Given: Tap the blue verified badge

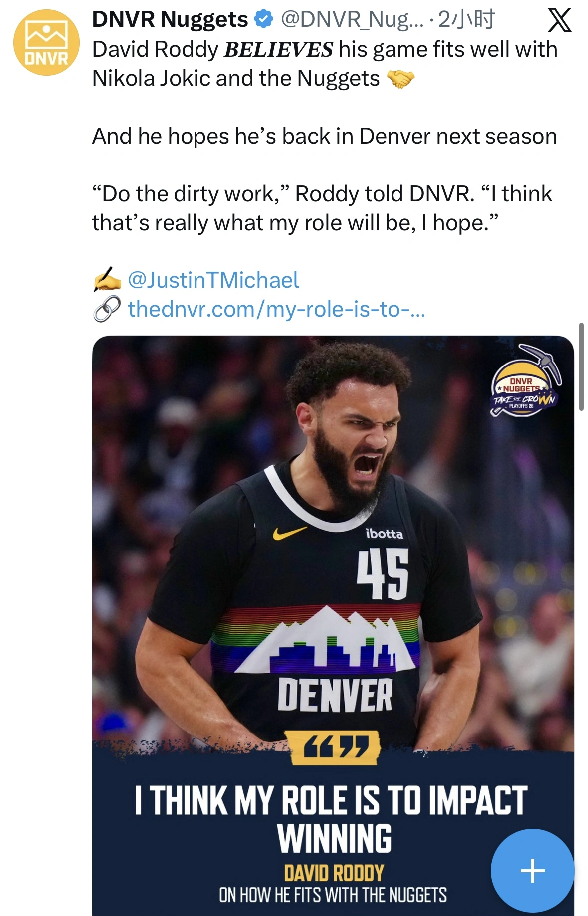Looking at the screenshot, I should pos(263,20).
